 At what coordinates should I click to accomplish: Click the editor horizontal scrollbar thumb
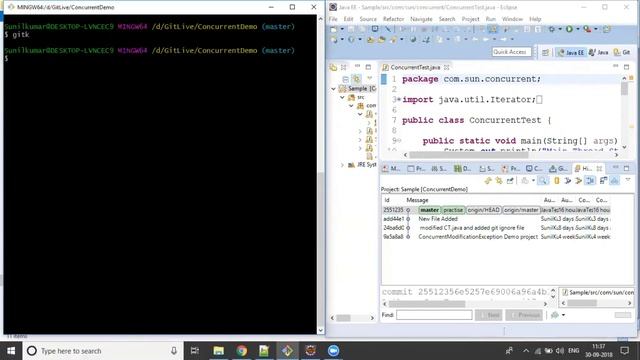469,155
